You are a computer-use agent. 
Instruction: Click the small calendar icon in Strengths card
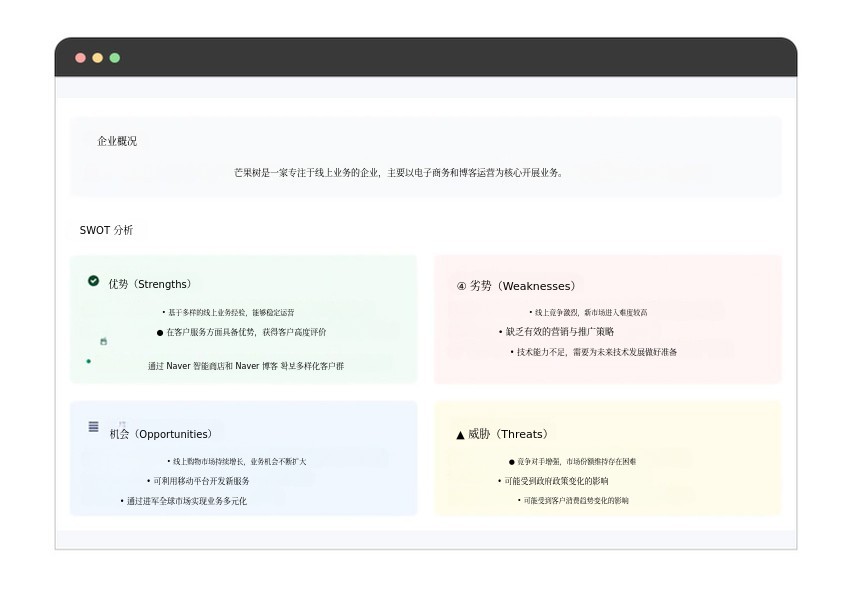(x=103, y=342)
